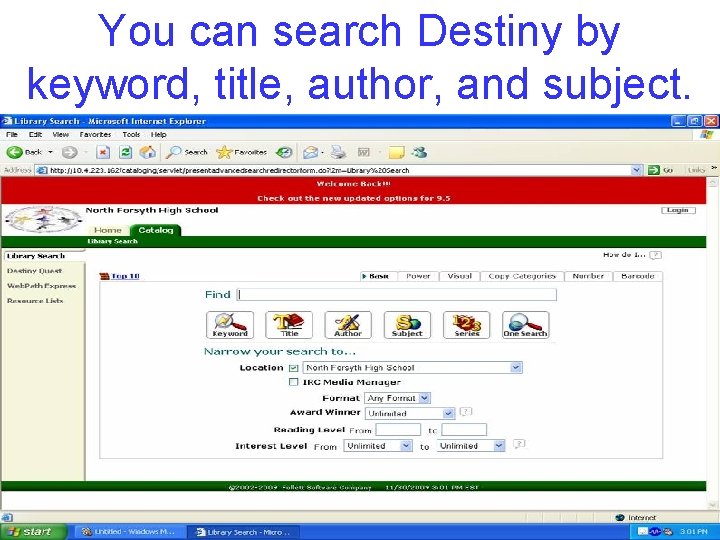The width and height of the screenshot is (720, 540).
Task: Open Interest Level help question mark
Action: tap(519, 444)
